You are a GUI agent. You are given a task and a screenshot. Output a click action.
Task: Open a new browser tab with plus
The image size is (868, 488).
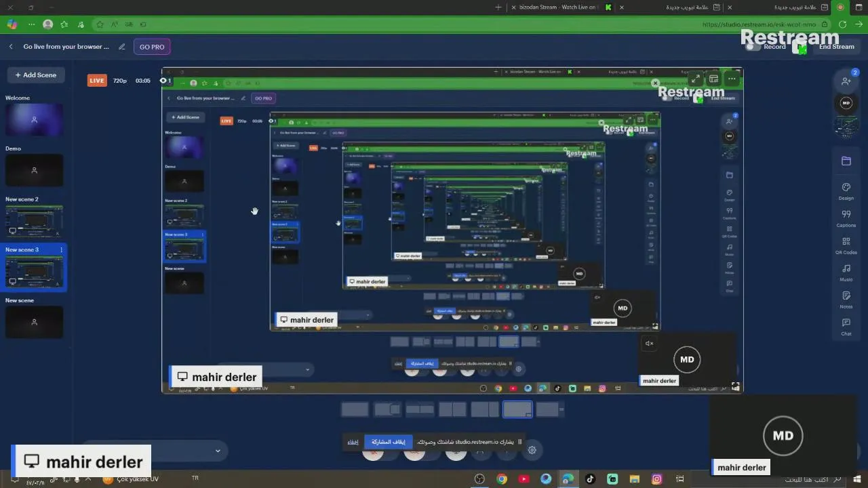pos(498,7)
